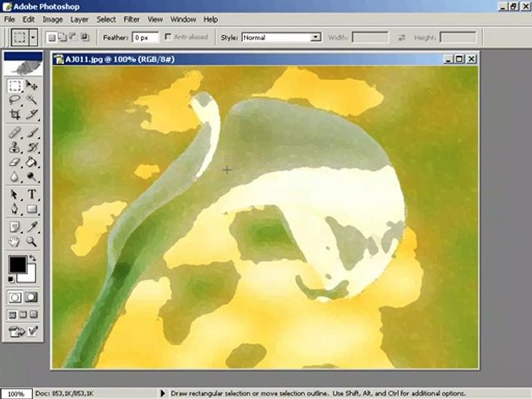Switch to Quick Mask mode
Image resolution: width=532 pixels, height=399 pixels.
point(31,298)
